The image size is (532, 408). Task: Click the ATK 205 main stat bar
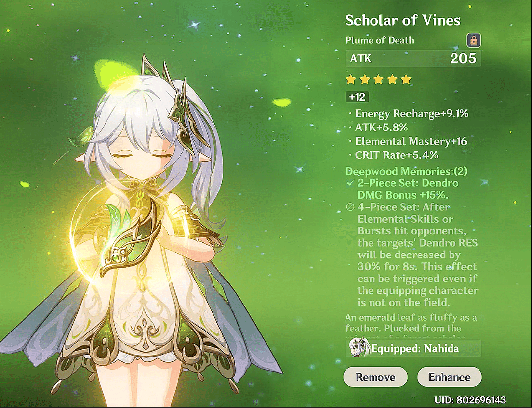pos(413,59)
